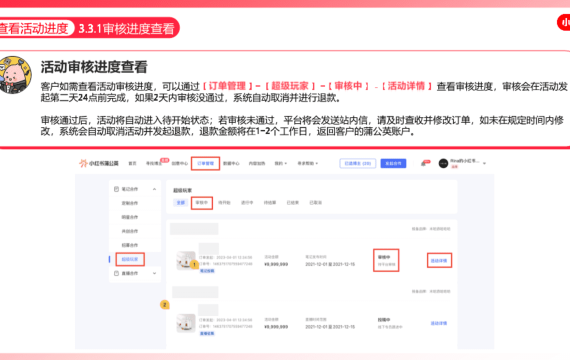Viewport: 570px width, 360px height.
Task: Click the 审核中 status text in first order
Action: (x=384, y=257)
